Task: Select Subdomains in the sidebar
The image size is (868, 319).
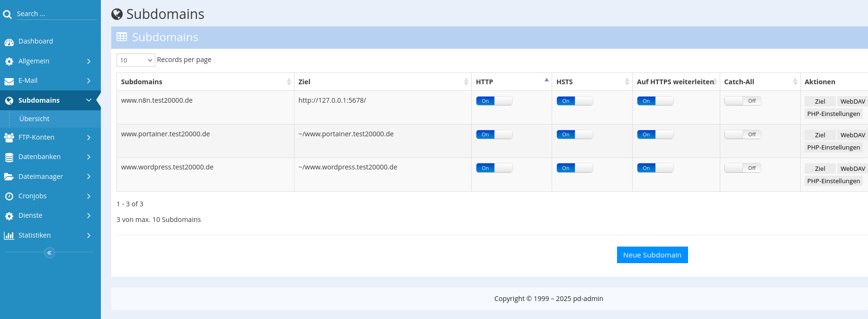Action: coord(39,100)
